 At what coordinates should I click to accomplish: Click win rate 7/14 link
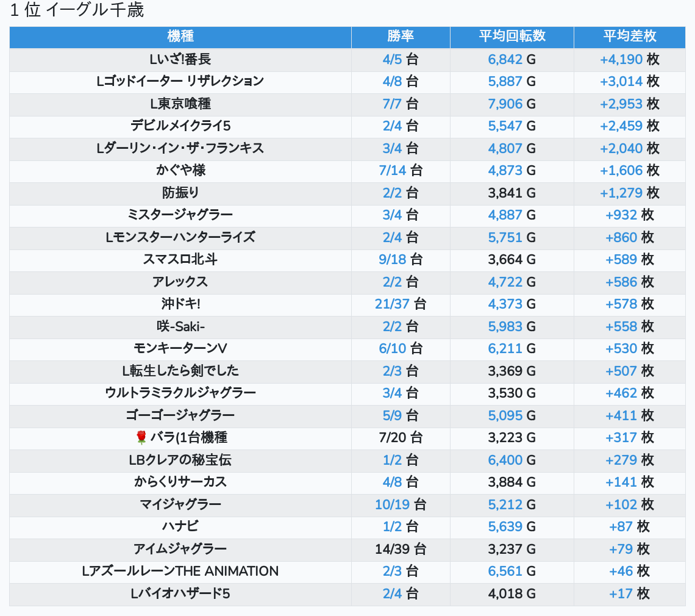click(x=392, y=170)
